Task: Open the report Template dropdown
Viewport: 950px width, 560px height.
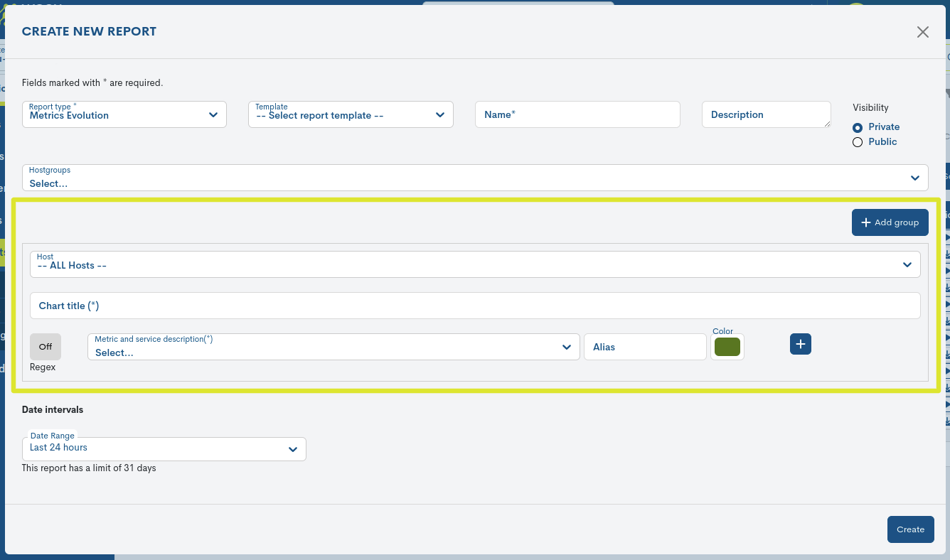Action: [x=351, y=114]
